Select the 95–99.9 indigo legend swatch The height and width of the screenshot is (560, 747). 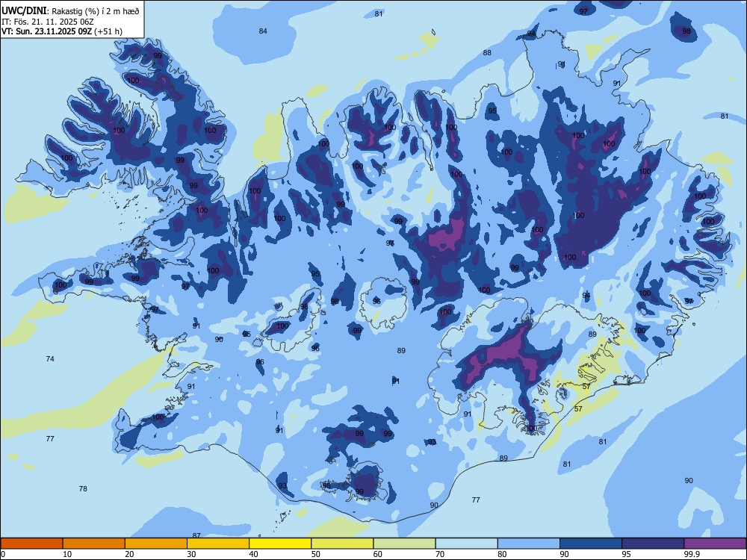[653, 544]
